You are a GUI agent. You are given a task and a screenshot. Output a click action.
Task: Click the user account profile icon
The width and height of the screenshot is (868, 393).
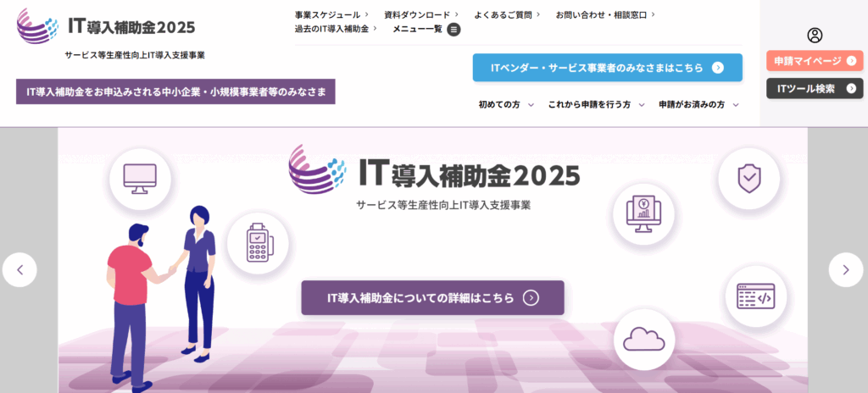(815, 36)
